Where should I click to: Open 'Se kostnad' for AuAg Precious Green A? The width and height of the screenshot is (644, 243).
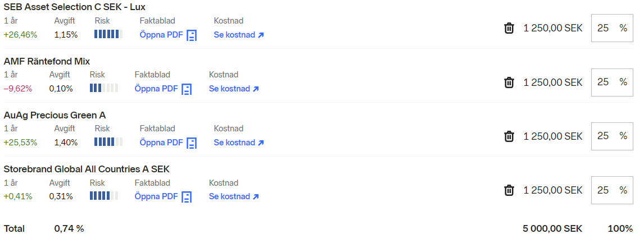(x=239, y=143)
